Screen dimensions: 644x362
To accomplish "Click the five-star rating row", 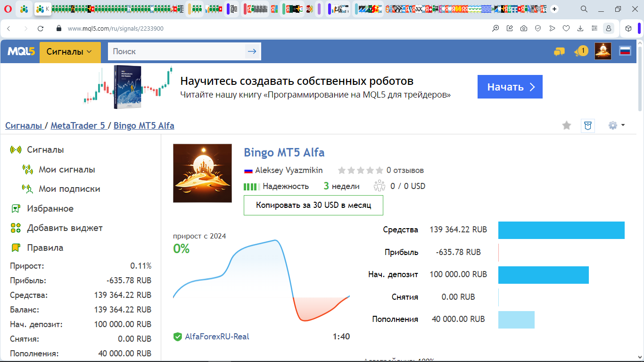I will tap(360, 170).
